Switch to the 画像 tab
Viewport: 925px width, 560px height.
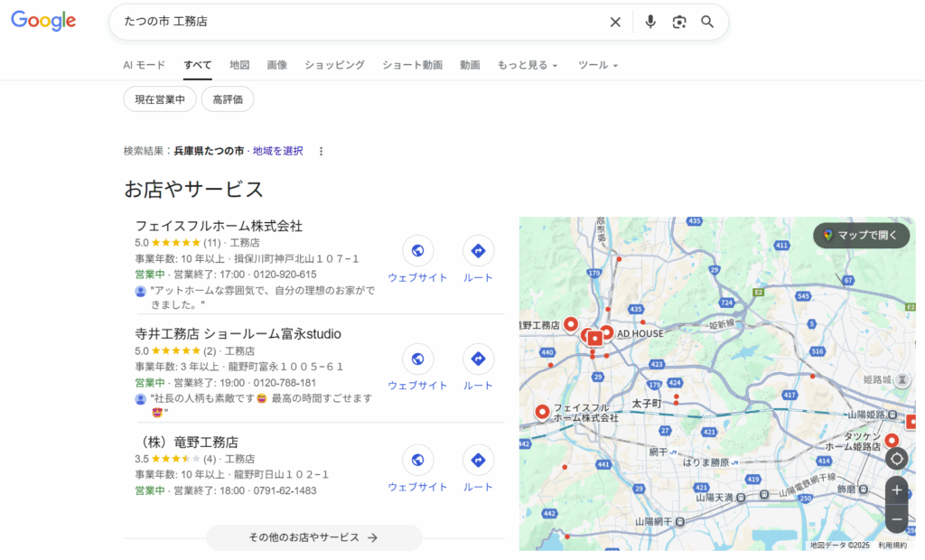277,65
